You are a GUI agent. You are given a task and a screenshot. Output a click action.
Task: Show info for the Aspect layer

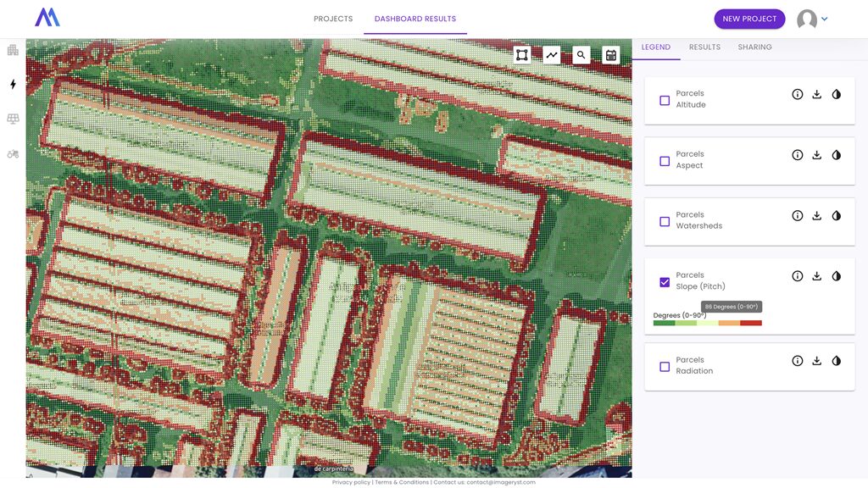pyautogui.click(x=797, y=155)
